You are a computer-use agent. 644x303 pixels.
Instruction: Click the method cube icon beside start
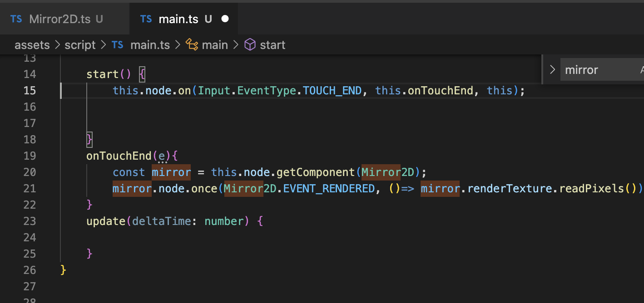point(250,45)
